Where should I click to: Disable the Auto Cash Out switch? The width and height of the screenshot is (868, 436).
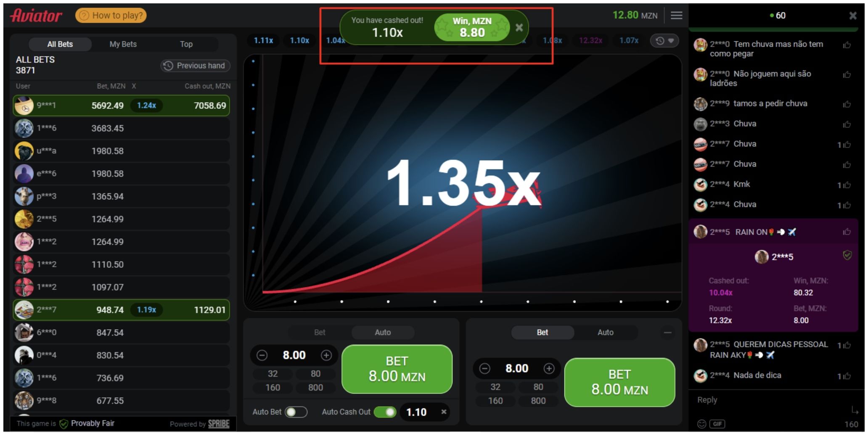[x=385, y=412]
